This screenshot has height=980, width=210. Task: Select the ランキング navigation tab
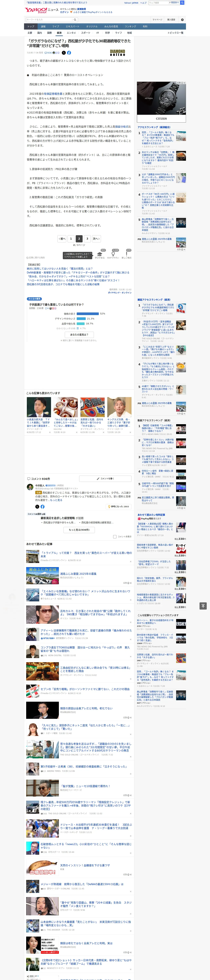[x=130, y=27]
